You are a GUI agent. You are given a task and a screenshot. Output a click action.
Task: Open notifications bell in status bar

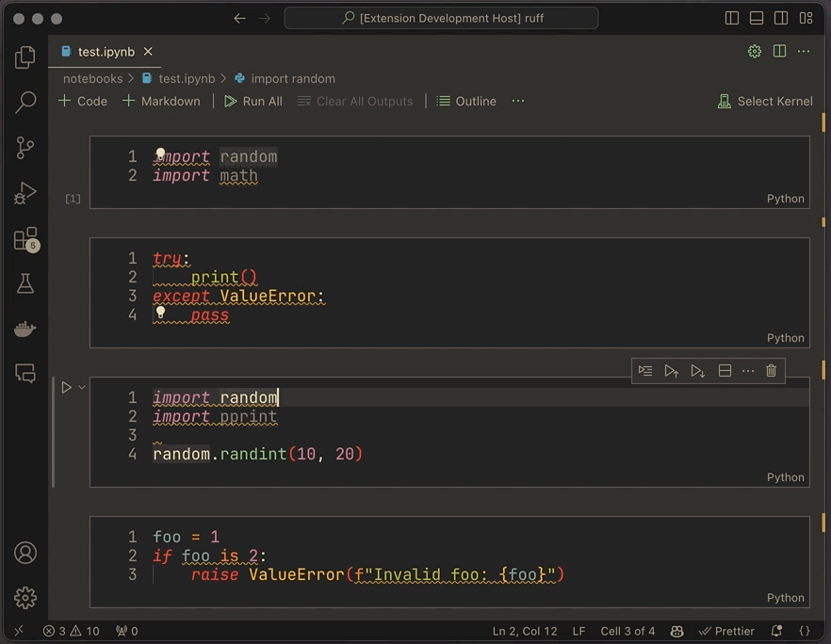776,631
